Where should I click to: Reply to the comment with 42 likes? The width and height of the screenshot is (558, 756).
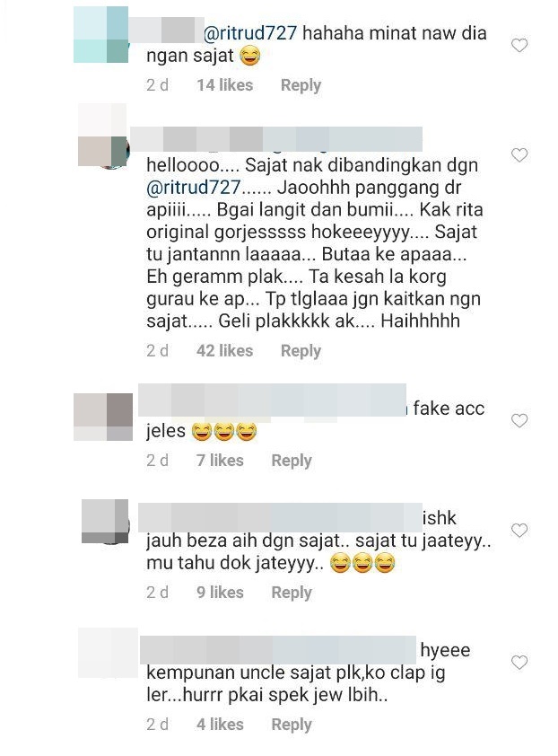tap(301, 351)
